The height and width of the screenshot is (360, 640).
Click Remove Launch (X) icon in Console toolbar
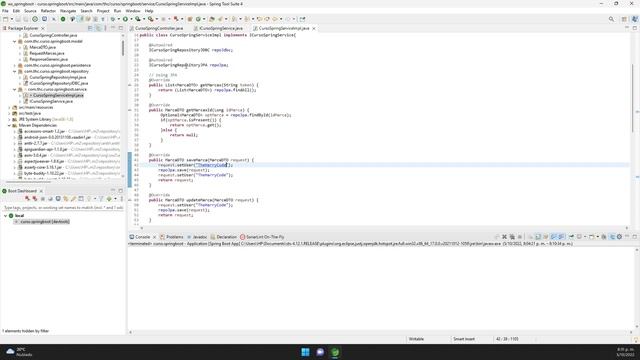tap(504, 237)
